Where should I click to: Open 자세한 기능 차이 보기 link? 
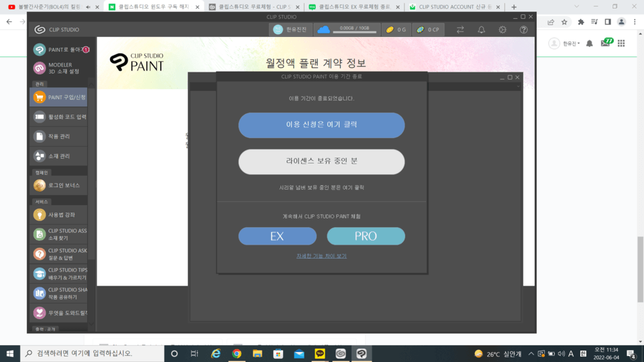click(321, 255)
